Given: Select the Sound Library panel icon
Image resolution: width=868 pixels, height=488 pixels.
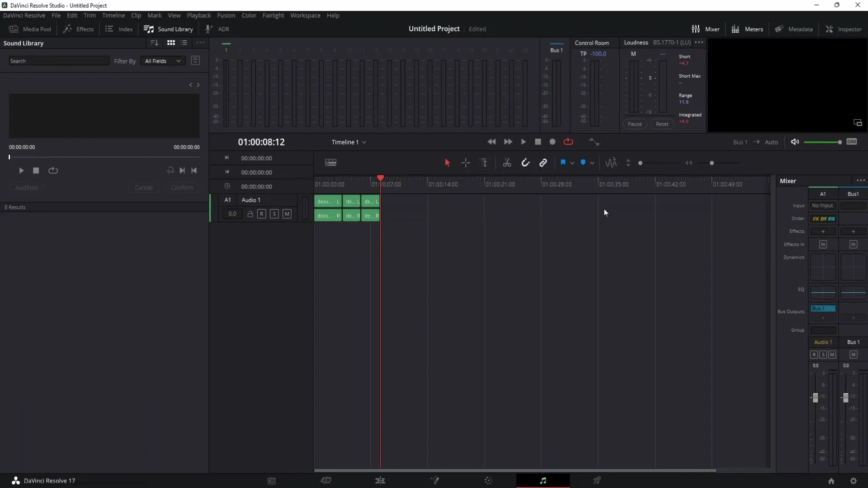Looking at the screenshot, I should (148, 28).
